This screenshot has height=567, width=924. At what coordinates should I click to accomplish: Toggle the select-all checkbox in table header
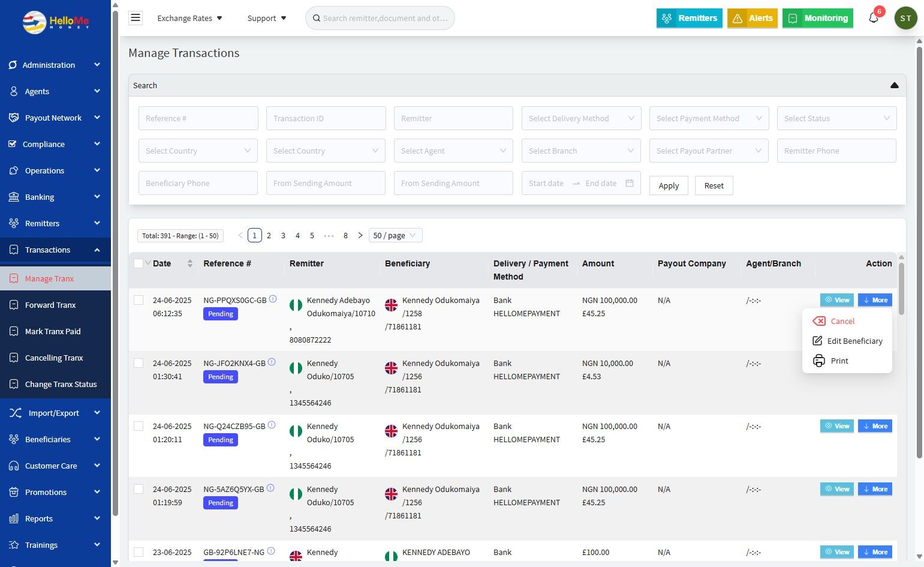click(139, 263)
